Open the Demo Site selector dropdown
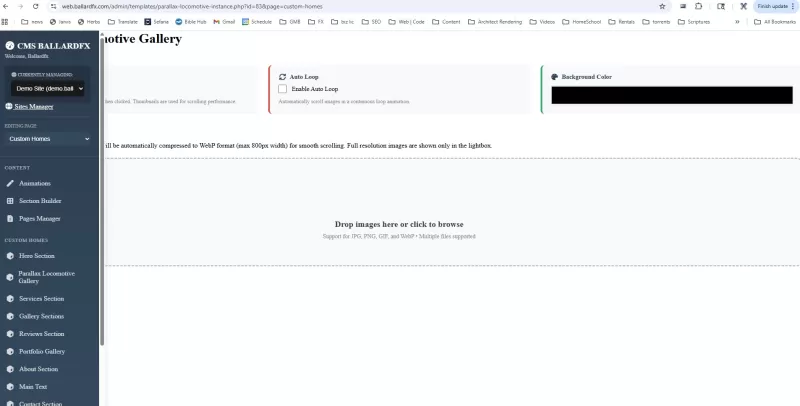Screen dimensions: 800x406 click(49, 88)
